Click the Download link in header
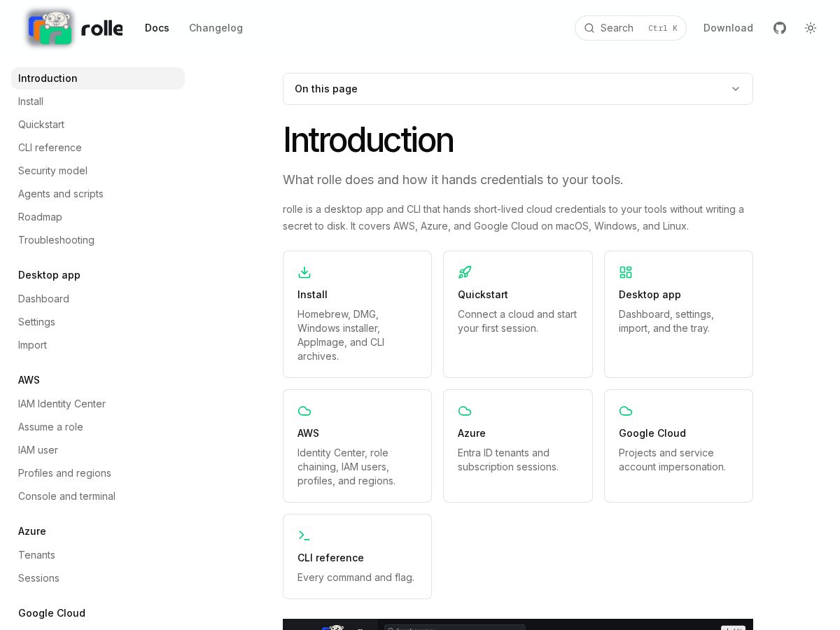This screenshot has height=630, width=840. tap(728, 28)
